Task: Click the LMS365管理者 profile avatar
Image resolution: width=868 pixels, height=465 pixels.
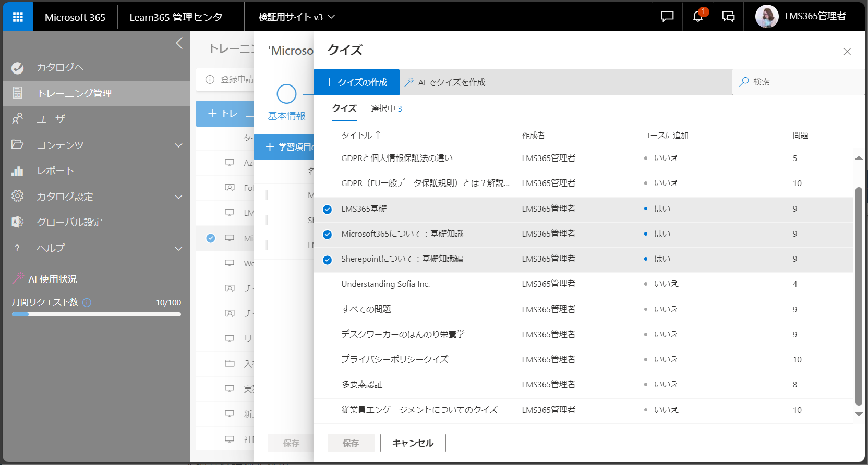Action: (767, 17)
